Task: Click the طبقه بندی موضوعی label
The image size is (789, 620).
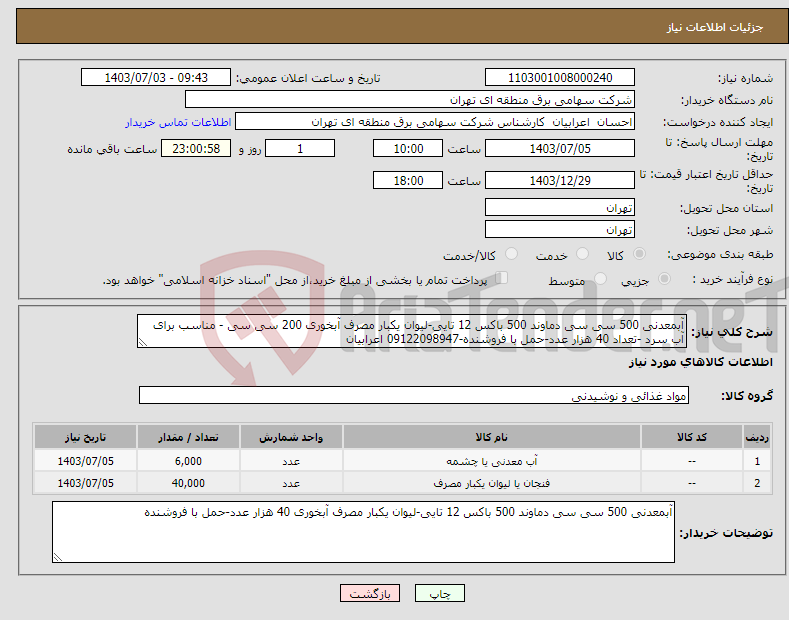Action: (x=720, y=254)
